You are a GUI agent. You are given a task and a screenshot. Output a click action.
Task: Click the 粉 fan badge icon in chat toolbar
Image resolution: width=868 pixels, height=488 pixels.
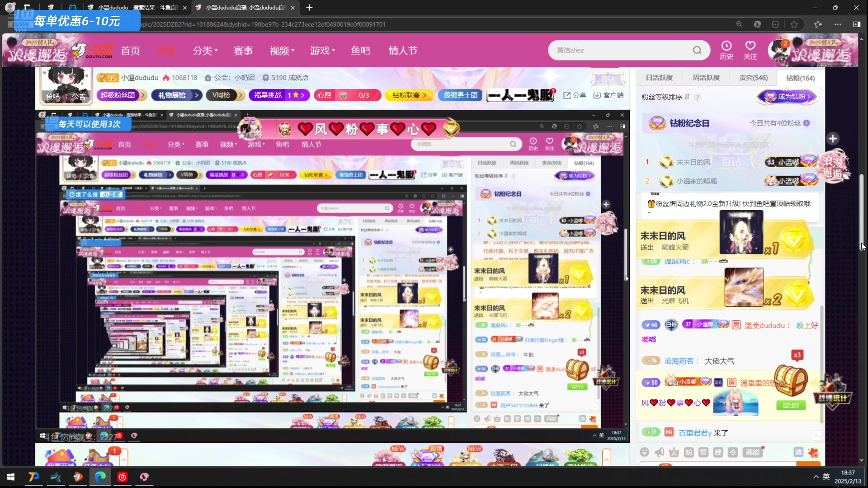[x=689, y=452]
